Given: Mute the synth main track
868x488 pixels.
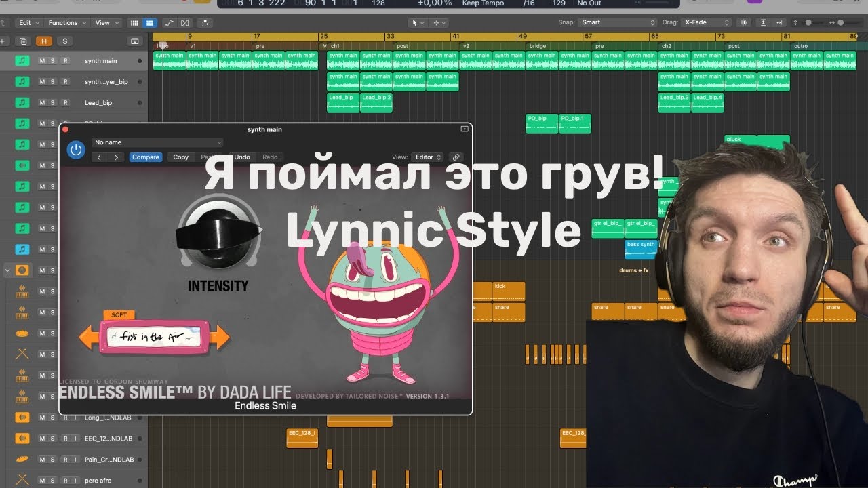Looking at the screenshot, I should (x=42, y=61).
